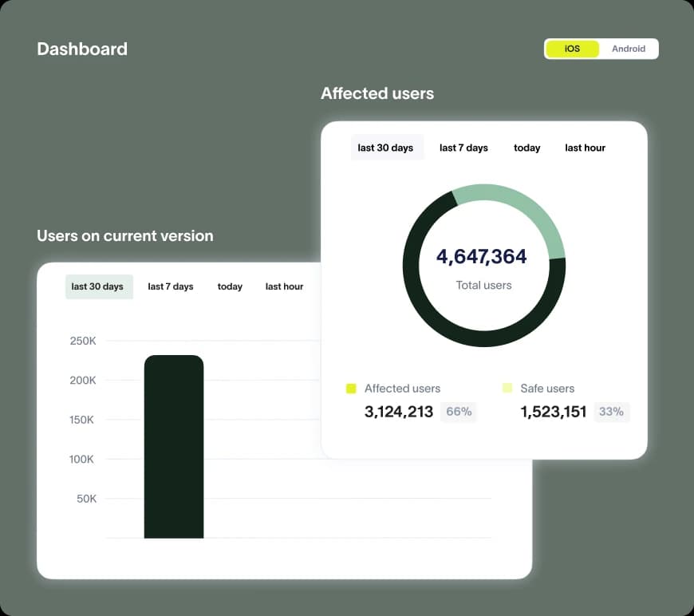
Task: Click the 4,647,364 total users figure
Action: pos(481,257)
